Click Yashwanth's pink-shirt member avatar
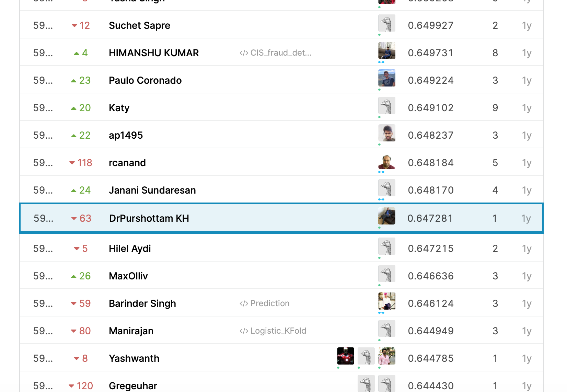Image resolution: width=567 pixels, height=392 pixels. (386, 356)
